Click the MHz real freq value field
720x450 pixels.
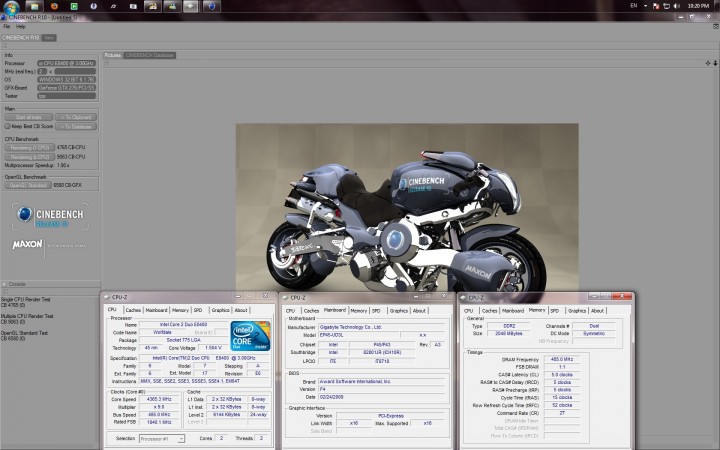coord(75,71)
